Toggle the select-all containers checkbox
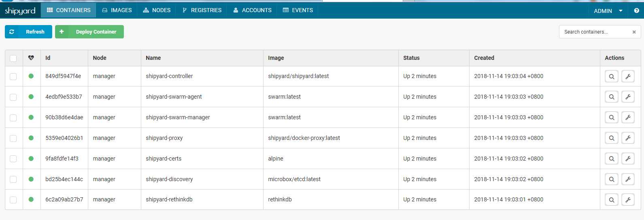The height and width of the screenshot is (220, 644). 13,58
